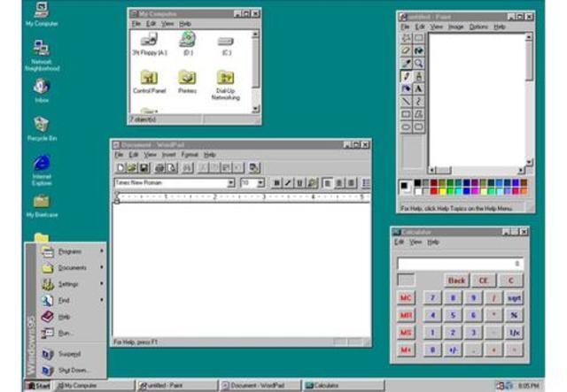
Task: Choose the Polygon tool in Paint
Action: point(419,114)
